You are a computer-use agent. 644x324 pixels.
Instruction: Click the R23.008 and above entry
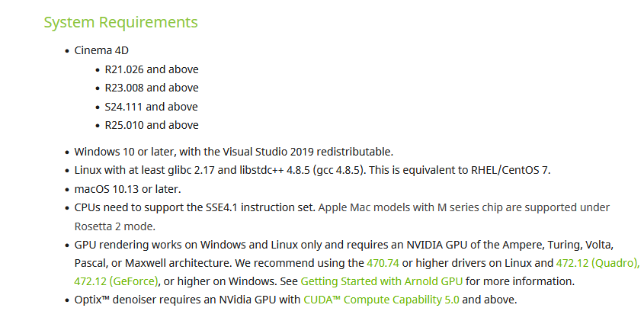(152, 88)
